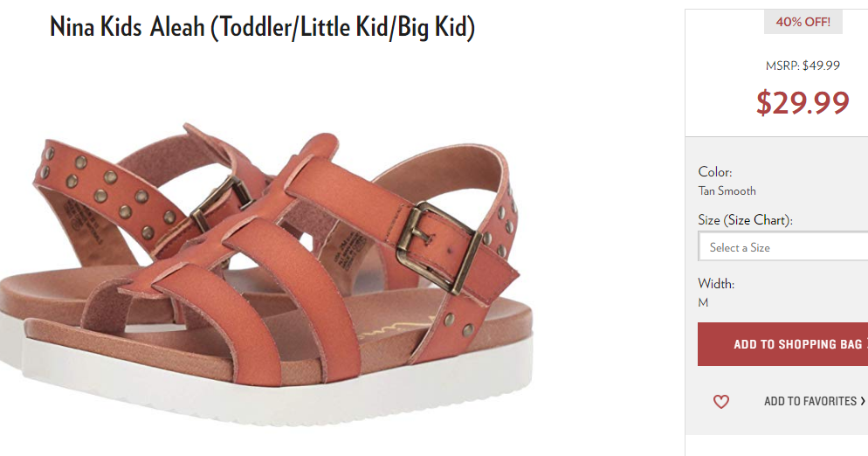
Task: Click the Width label
Action: (x=716, y=284)
